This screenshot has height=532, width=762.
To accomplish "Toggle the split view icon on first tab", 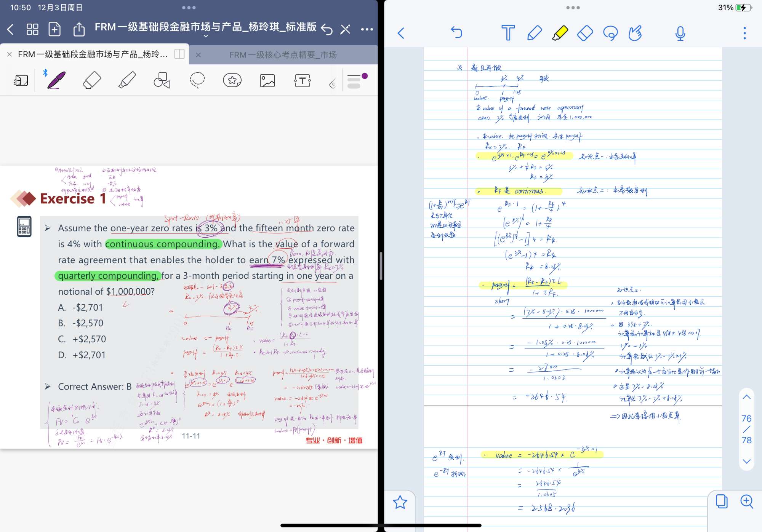I will [179, 54].
